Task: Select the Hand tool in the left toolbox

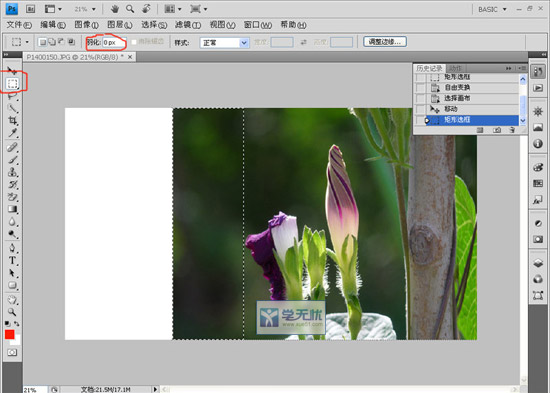Action: point(12,299)
